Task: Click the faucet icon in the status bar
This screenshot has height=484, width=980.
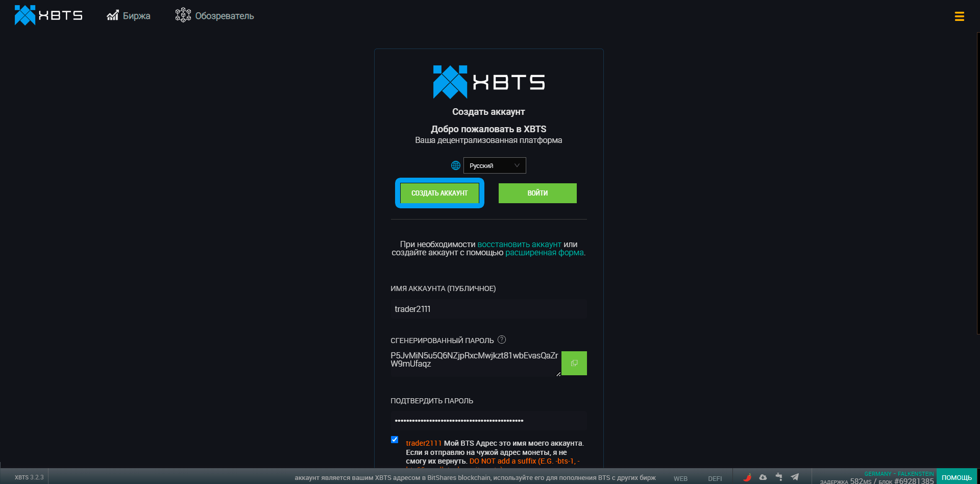Action: (x=778, y=477)
